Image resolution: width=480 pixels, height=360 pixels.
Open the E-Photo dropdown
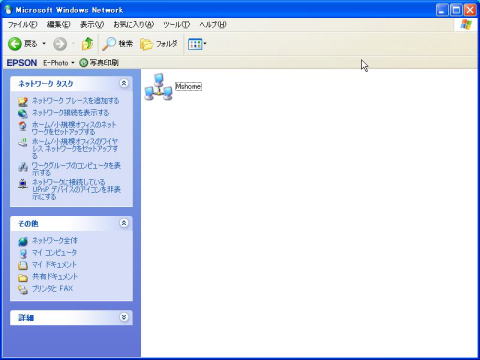59,63
